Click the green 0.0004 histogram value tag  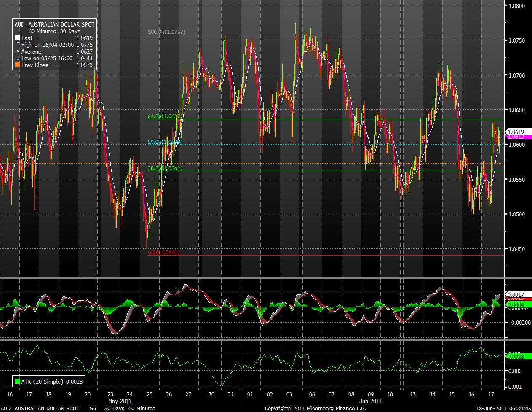(516, 304)
